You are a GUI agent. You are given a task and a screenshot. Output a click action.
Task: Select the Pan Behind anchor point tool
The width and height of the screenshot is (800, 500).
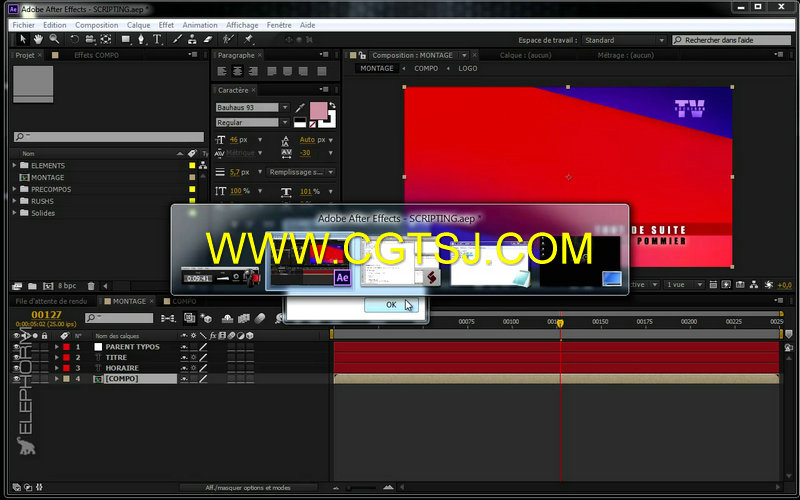click(106, 39)
